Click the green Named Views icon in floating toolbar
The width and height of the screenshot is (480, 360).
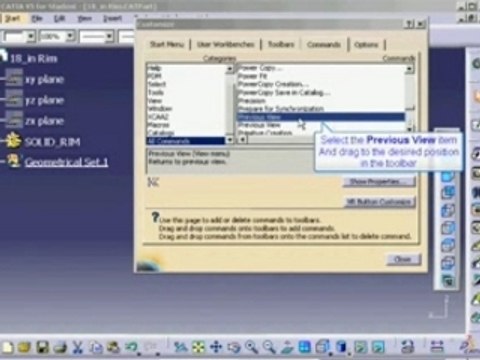click(x=448, y=281)
